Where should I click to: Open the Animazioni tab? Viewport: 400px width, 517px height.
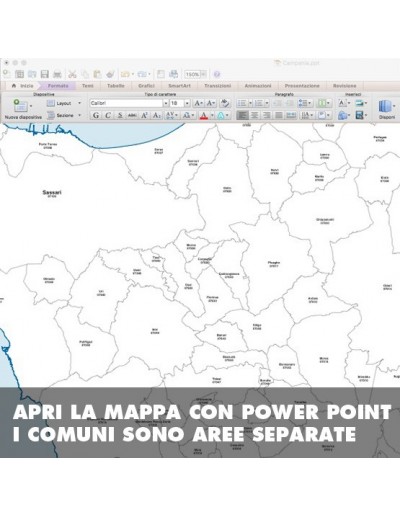click(x=258, y=86)
